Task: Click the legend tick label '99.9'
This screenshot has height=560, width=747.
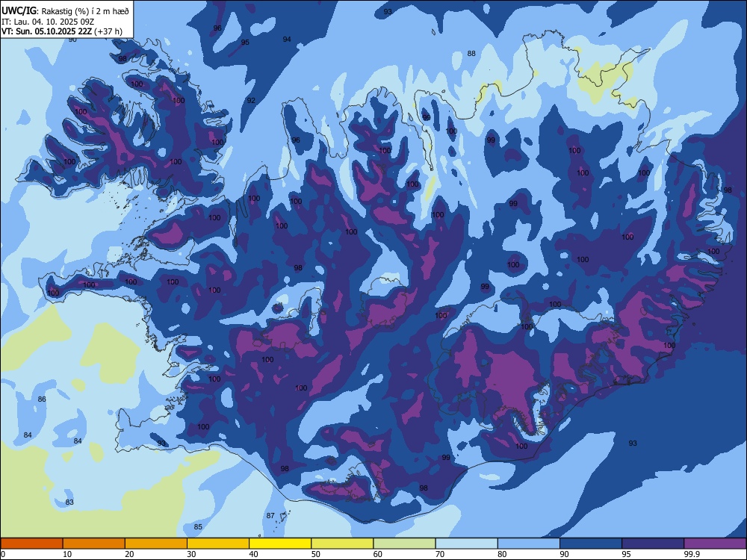Action: coord(692,554)
